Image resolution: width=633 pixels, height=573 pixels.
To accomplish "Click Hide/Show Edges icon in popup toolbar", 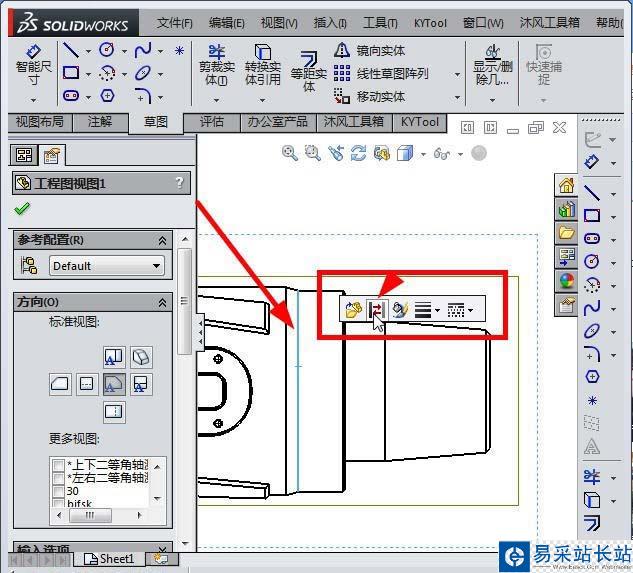I will coord(376,310).
